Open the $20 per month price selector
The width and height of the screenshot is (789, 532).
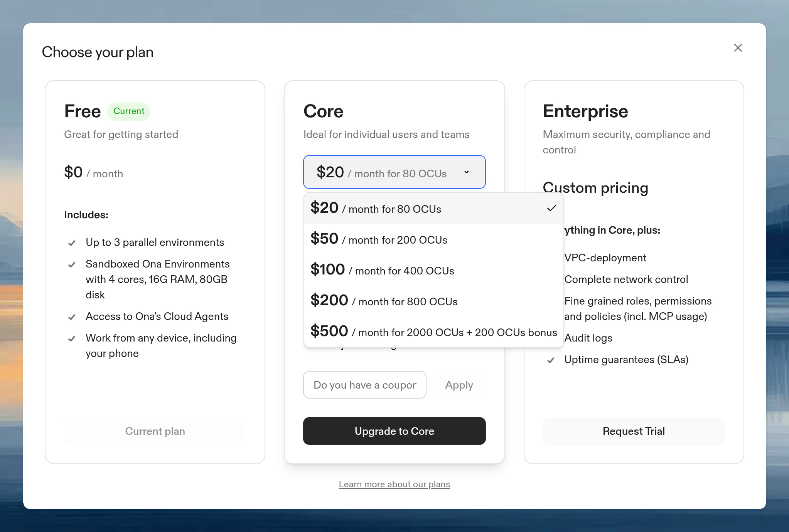coord(394,172)
